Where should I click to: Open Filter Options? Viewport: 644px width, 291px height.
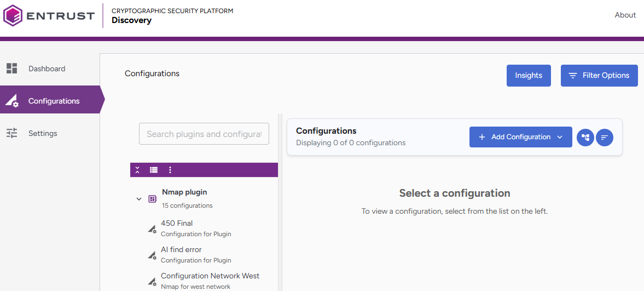point(599,76)
